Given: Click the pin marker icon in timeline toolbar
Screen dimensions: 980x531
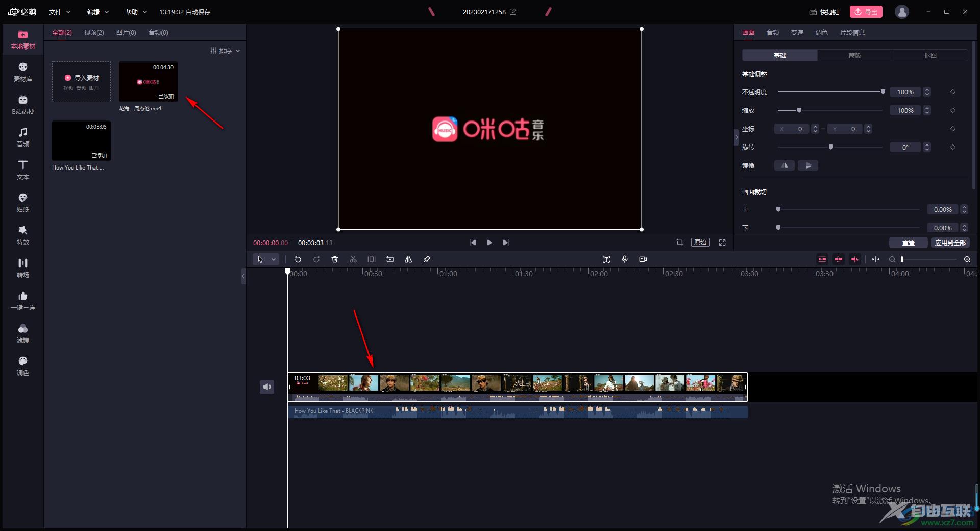Looking at the screenshot, I should point(427,259).
